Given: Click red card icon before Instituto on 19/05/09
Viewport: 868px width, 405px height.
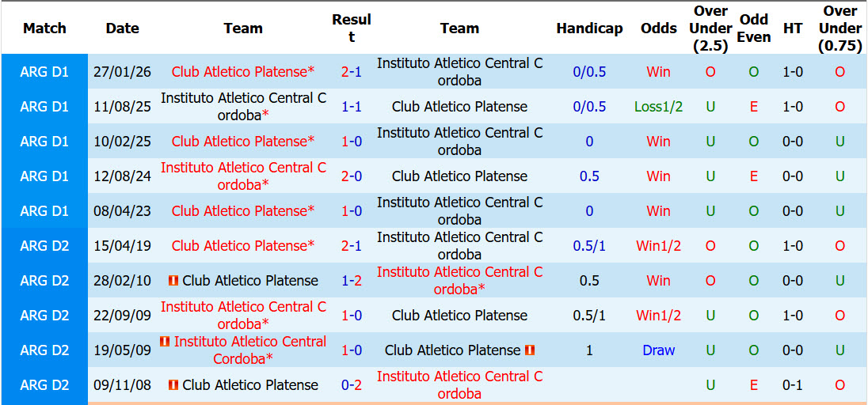Looking at the screenshot, I should coord(165,342).
